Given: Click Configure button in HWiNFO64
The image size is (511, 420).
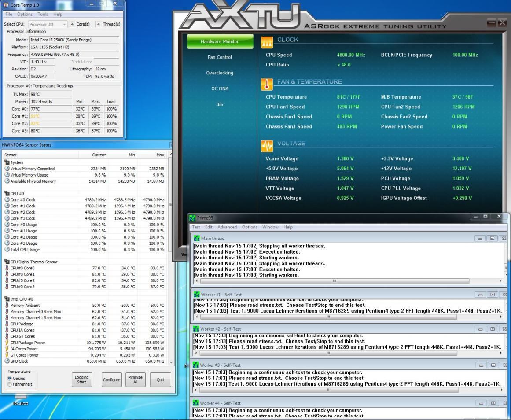Looking at the screenshot, I should point(112,379).
